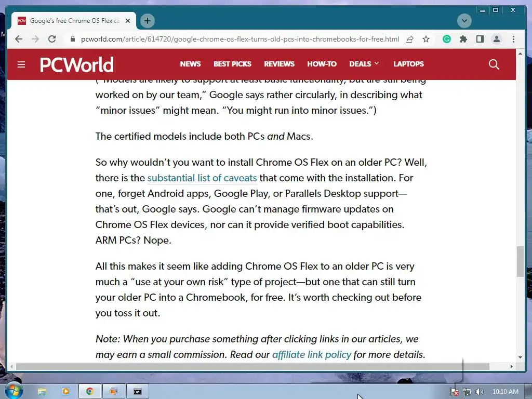This screenshot has width=532, height=399.
Task: Open the Chrome profile avatar
Action: click(x=497, y=39)
